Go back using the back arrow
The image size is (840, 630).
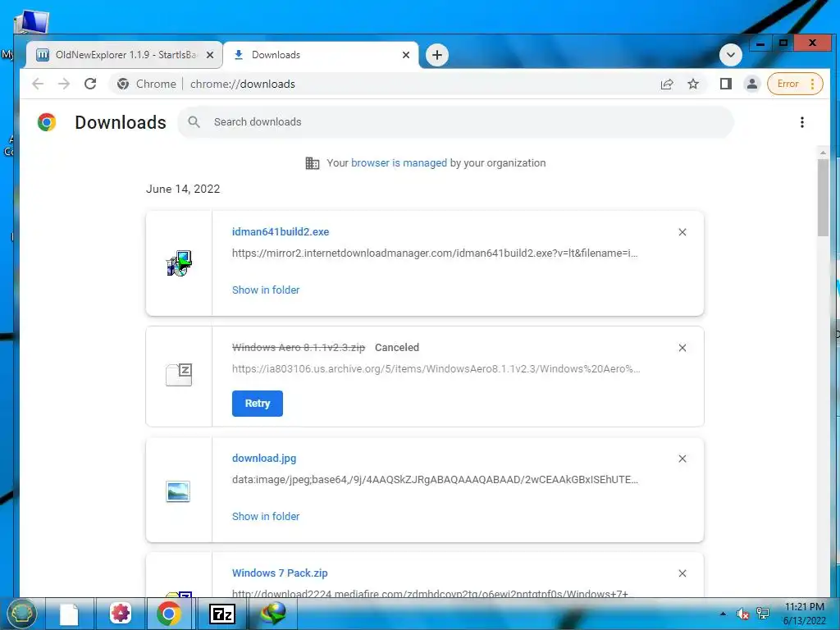click(x=38, y=84)
